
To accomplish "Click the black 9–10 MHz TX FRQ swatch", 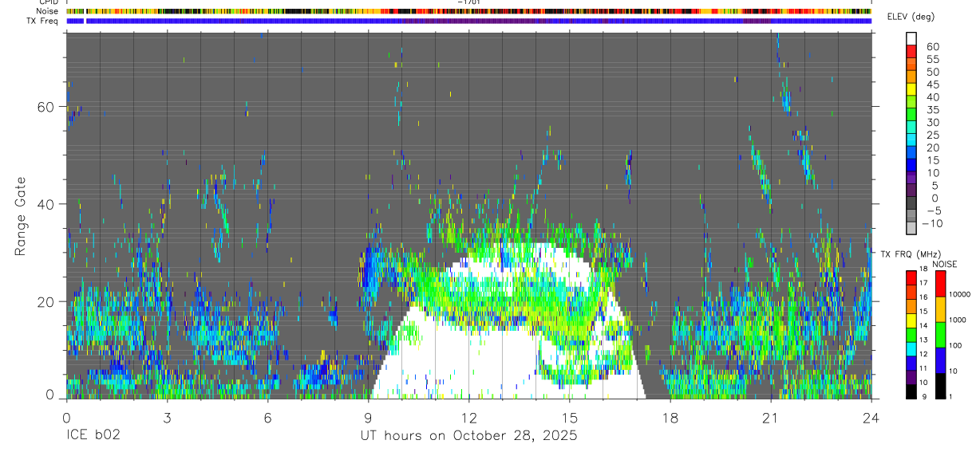I will [911, 390].
